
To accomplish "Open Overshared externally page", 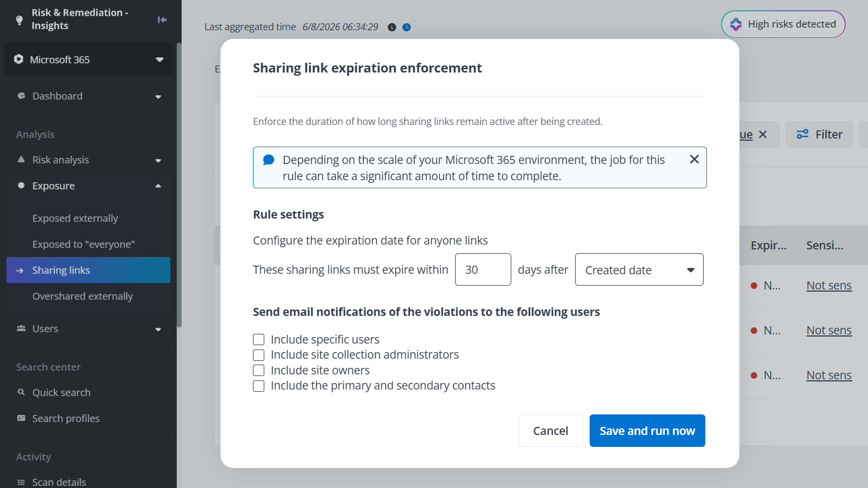I will (x=83, y=296).
